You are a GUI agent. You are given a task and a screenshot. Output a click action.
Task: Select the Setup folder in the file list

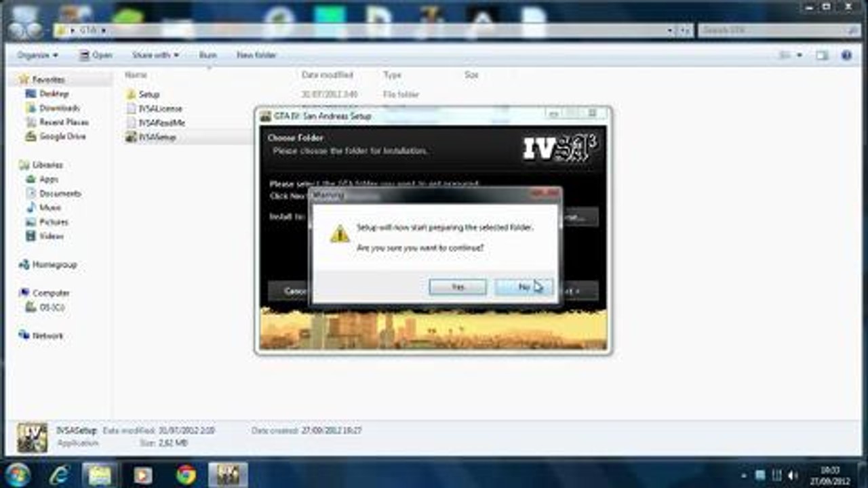click(149, 94)
